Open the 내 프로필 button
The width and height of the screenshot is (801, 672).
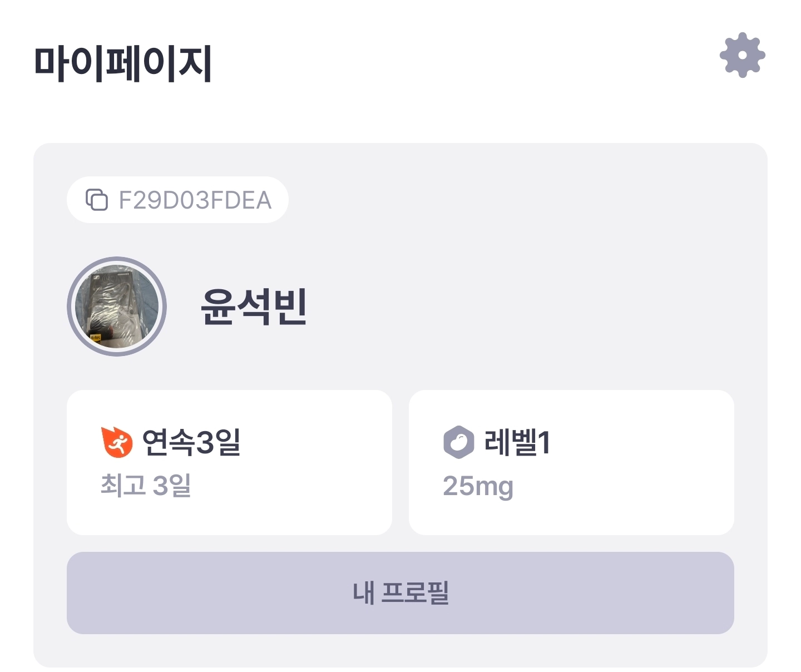coord(400,592)
